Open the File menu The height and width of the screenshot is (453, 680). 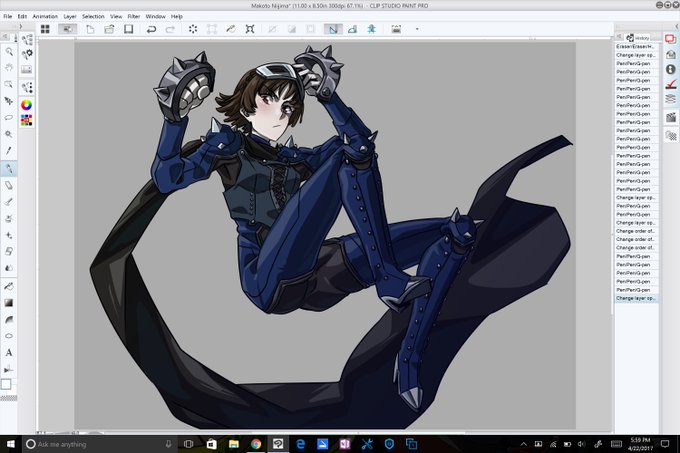coord(7,16)
